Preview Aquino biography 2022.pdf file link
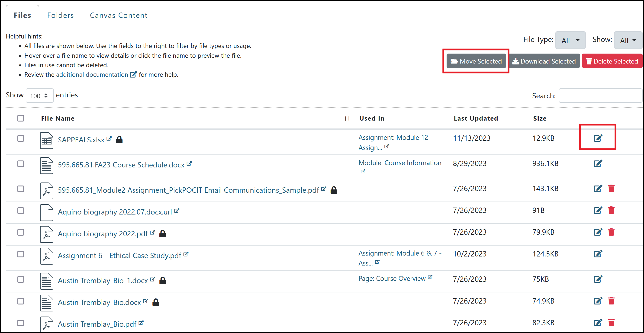Viewport: 644px width, 333px height. tap(103, 234)
